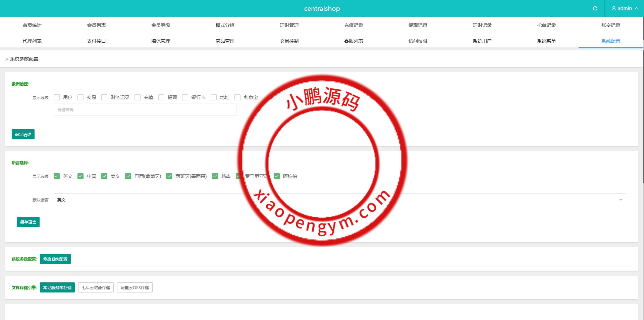This screenshot has height=320, width=644.
Task: Expand the 默认语言 dropdown arrow
Action: pyautogui.click(x=621, y=200)
